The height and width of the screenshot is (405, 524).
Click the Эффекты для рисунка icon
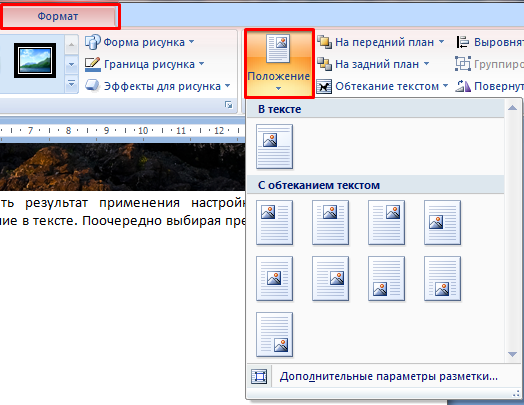(93, 86)
